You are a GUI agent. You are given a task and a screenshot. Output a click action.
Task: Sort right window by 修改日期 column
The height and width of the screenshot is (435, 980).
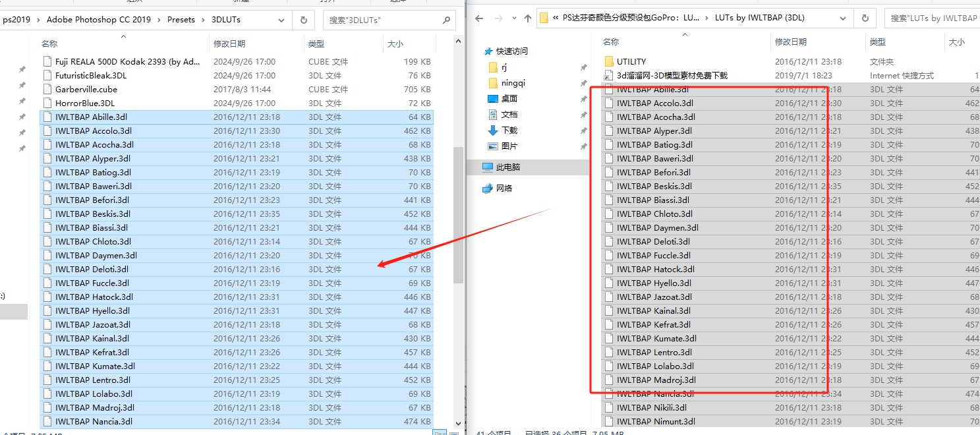tap(791, 42)
